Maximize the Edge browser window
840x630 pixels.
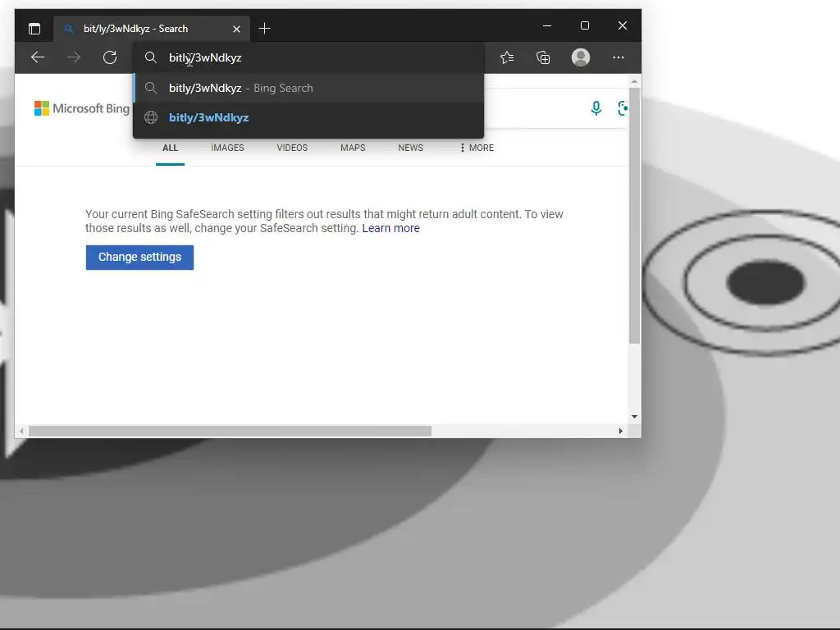(x=585, y=25)
